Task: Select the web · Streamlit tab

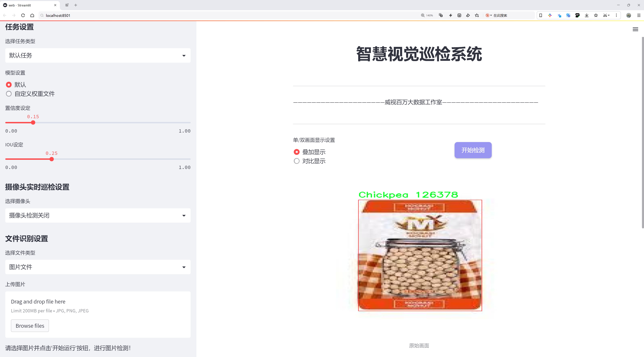Action: pos(30,5)
